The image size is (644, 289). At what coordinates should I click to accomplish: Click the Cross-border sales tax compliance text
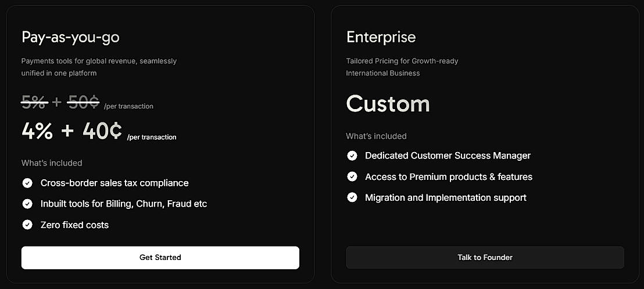(115, 183)
